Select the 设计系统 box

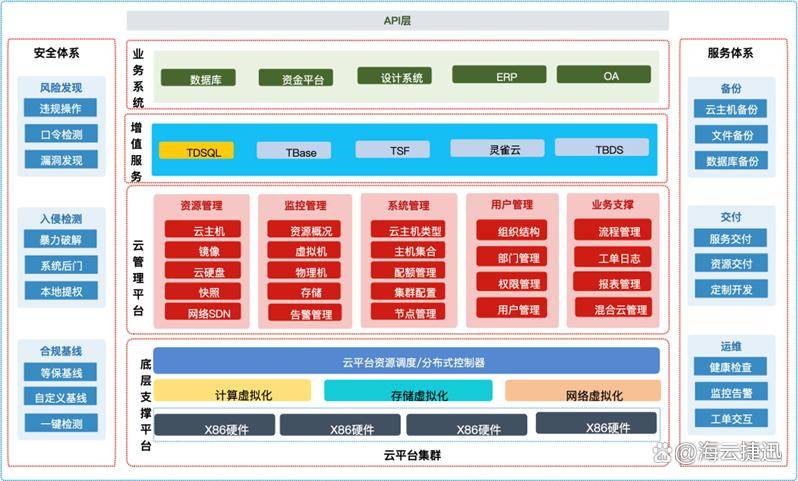(x=394, y=76)
